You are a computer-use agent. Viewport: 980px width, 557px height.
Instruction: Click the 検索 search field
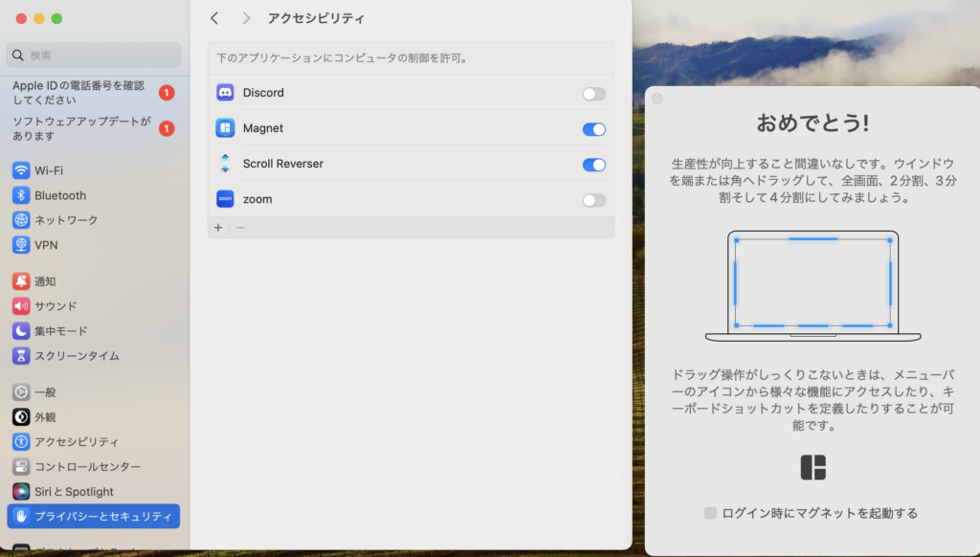coord(93,56)
